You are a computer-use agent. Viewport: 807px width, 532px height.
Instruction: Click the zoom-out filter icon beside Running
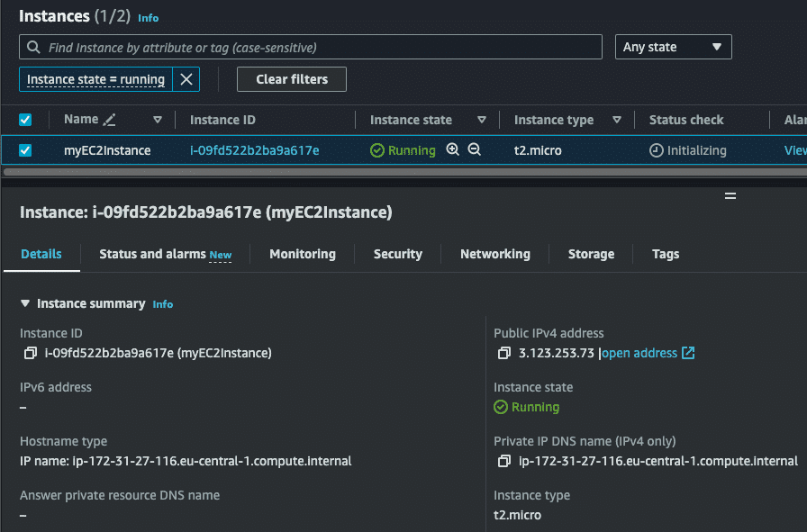point(474,149)
